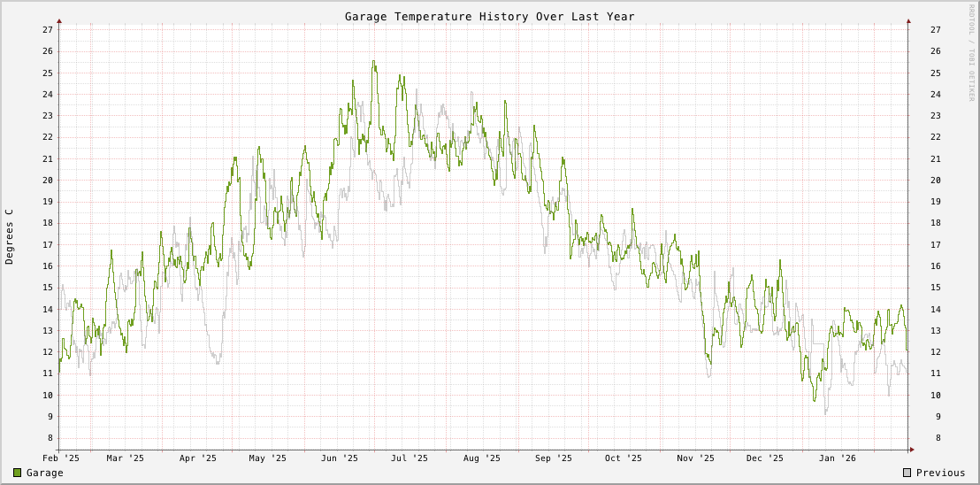This screenshot has height=485, width=980.
Task: Click the 27 tick label on left axis
Action: tap(48, 29)
